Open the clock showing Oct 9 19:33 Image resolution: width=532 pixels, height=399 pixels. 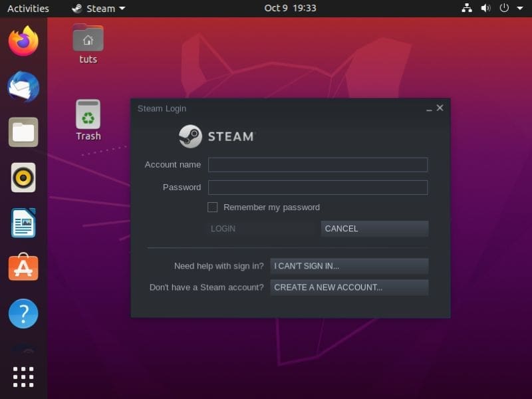point(290,8)
